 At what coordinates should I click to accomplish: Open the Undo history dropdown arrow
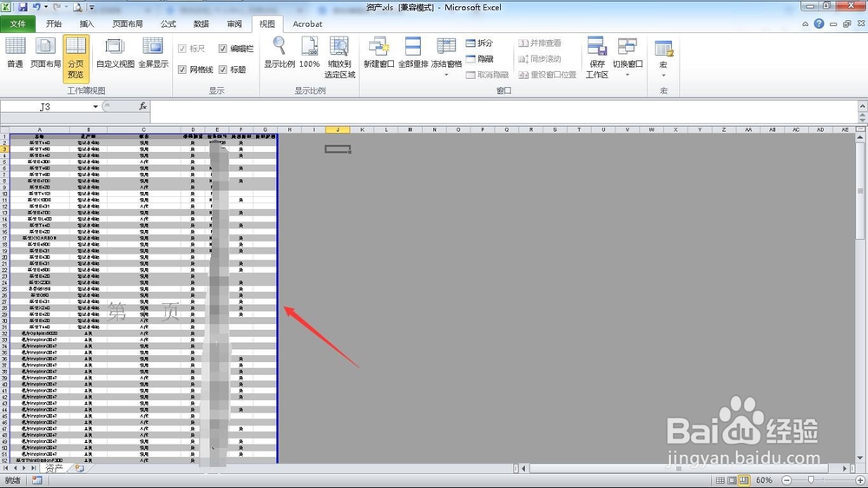pos(45,7)
